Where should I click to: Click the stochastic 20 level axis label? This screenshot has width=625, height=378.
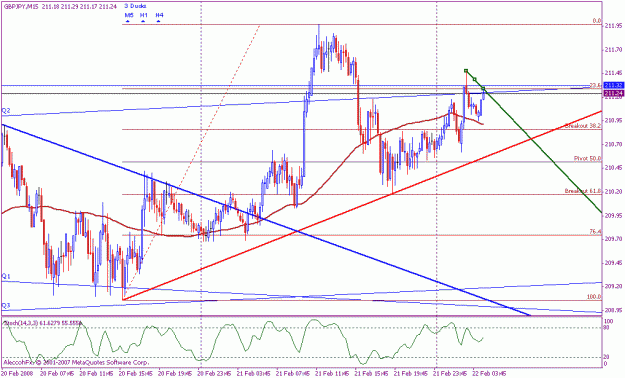tap(607, 357)
